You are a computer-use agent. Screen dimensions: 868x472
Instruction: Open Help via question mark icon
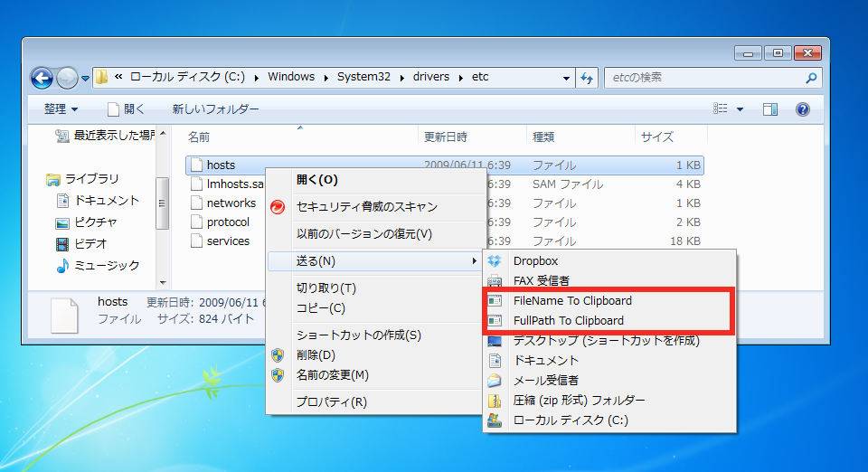[x=803, y=109]
